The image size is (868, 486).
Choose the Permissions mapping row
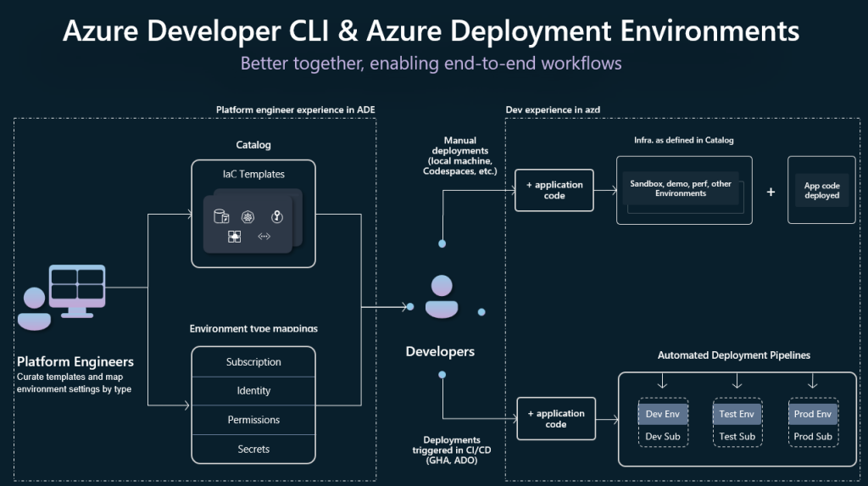pos(253,420)
